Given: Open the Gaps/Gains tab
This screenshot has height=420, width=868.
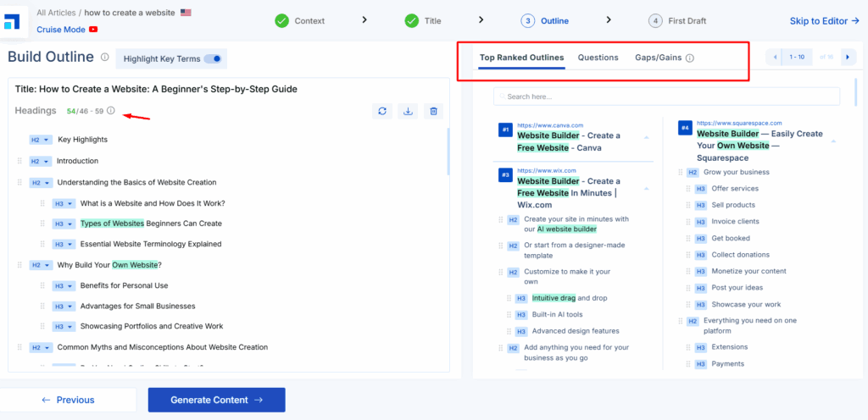Looking at the screenshot, I should click(x=658, y=58).
